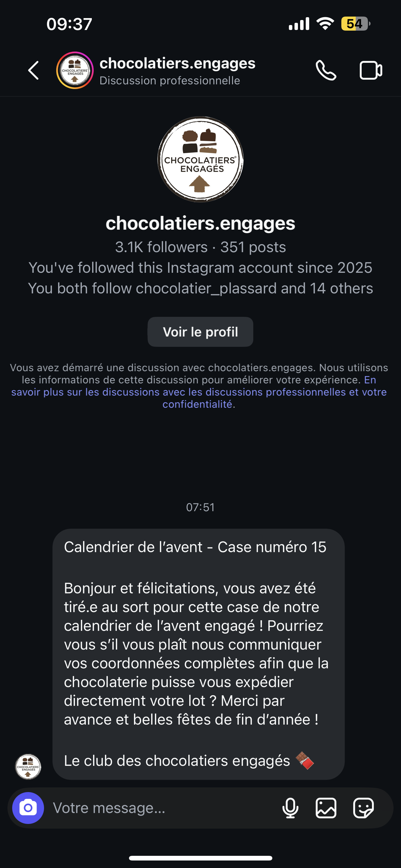This screenshot has width=401, height=868.
Task: Tap the microphone voice message icon
Action: point(290,808)
